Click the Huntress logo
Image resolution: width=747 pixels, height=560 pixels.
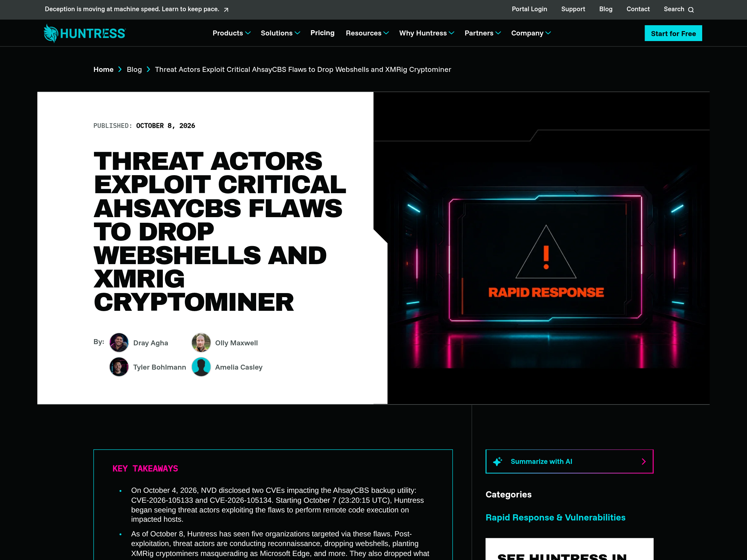click(x=84, y=33)
